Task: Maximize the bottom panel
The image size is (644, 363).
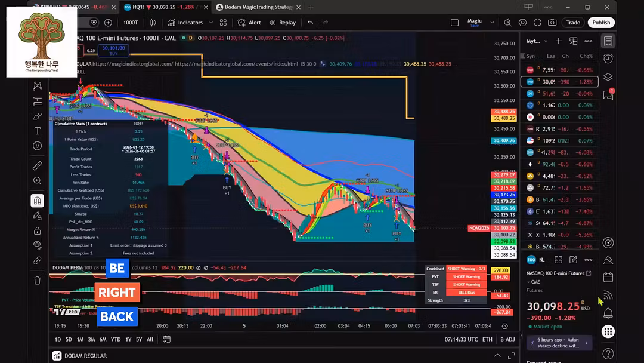Action: pyautogui.click(x=512, y=356)
